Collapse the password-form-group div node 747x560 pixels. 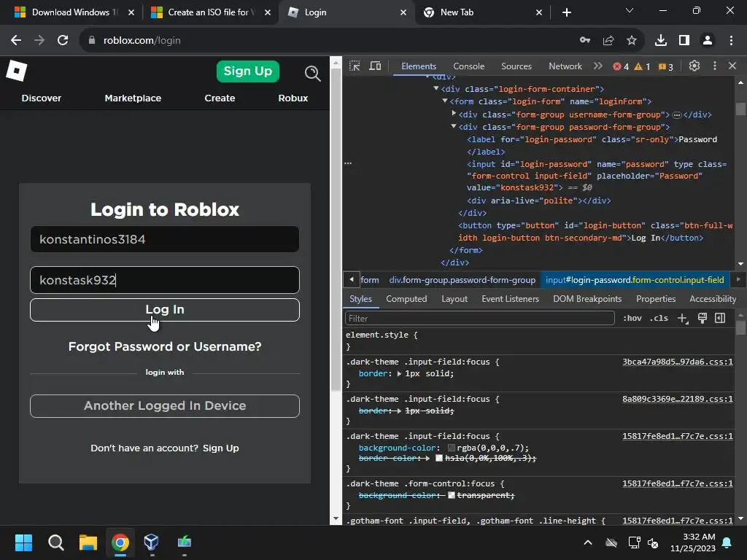click(x=454, y=126)
